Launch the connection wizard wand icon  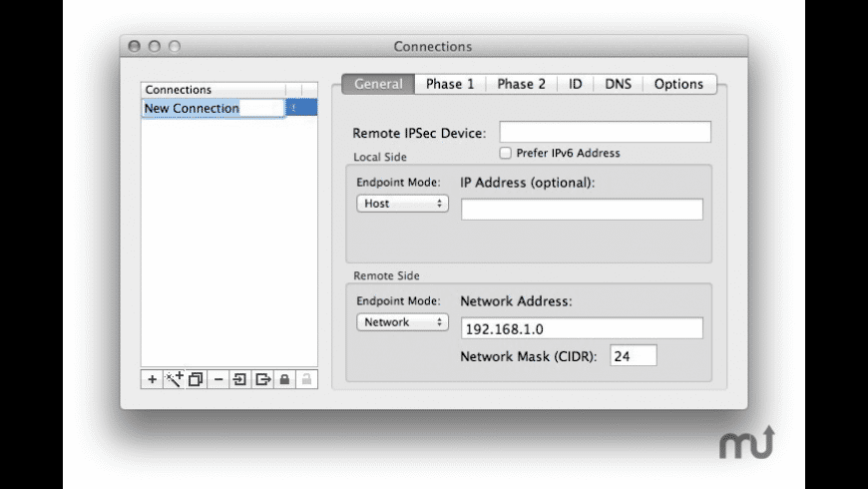click(174, 379)
